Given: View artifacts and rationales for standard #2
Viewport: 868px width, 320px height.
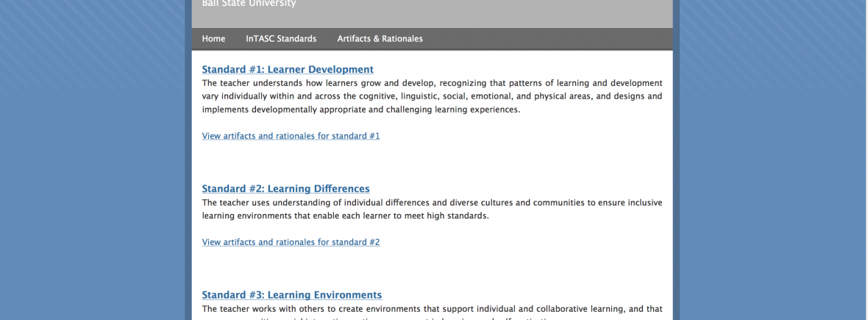Looking at the screenshot, I should tap(291, 242).
